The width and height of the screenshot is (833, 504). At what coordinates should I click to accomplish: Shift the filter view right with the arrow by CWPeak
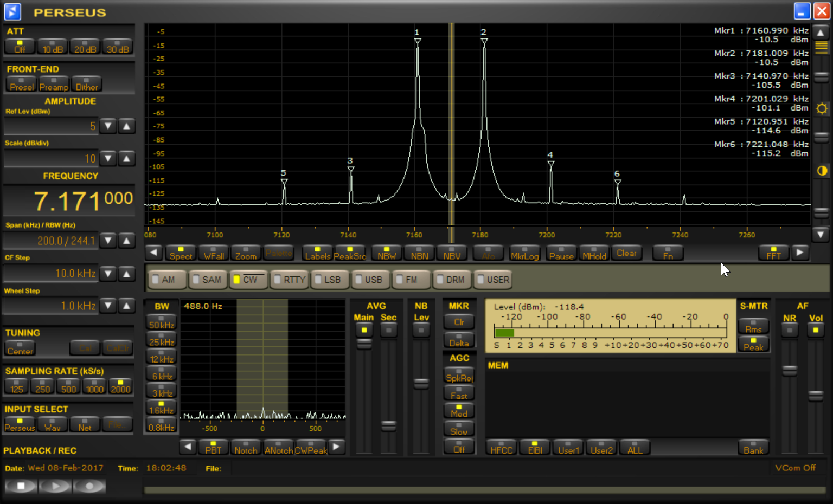click(x=336, y=447)
